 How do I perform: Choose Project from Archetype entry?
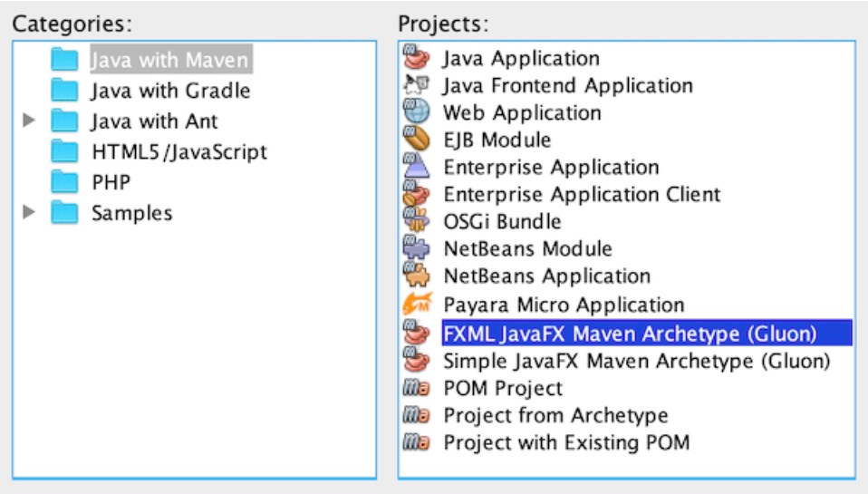click(555, 415)
